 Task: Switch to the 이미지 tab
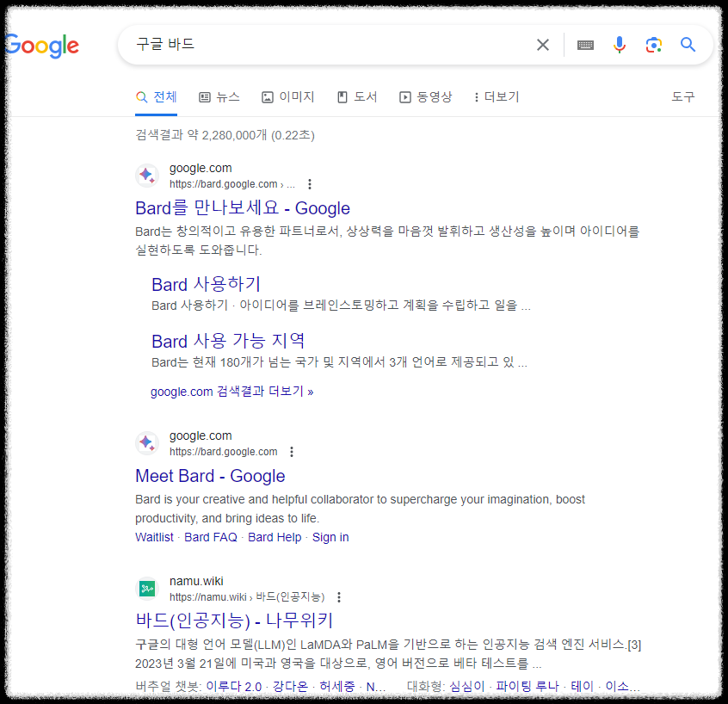(x=287, y=97)
